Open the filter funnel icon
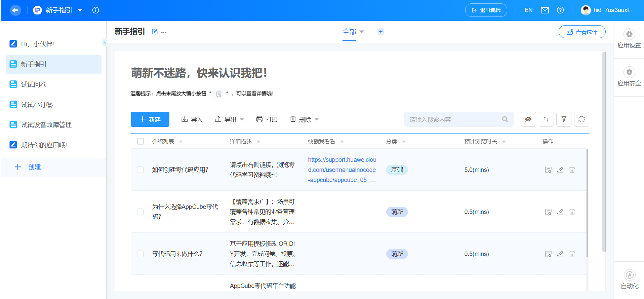644x299 pixels. coord(564,119)
